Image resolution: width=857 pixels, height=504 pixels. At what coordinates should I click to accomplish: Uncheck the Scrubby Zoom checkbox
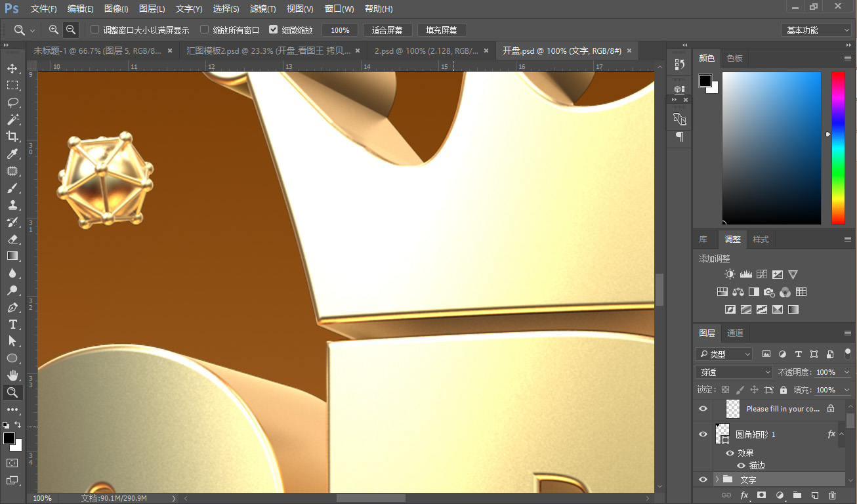click(x=274, y=30)
